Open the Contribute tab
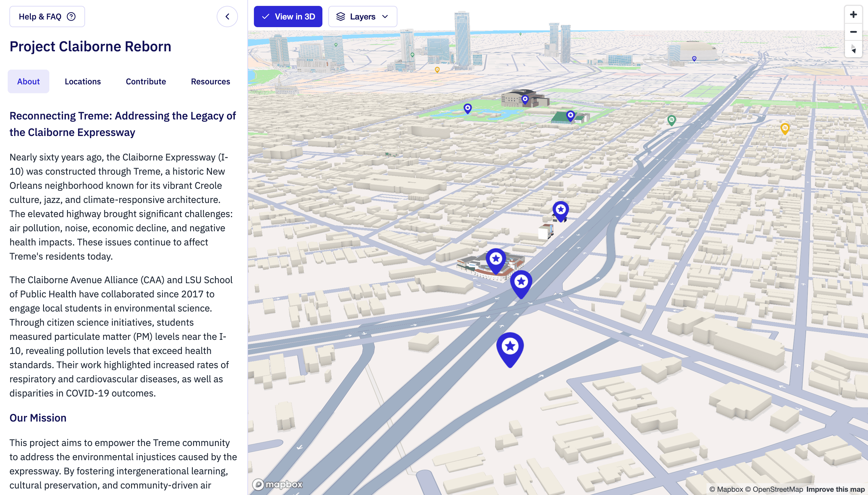This screenshot has height=495, width=868. [x=146, y=82]
